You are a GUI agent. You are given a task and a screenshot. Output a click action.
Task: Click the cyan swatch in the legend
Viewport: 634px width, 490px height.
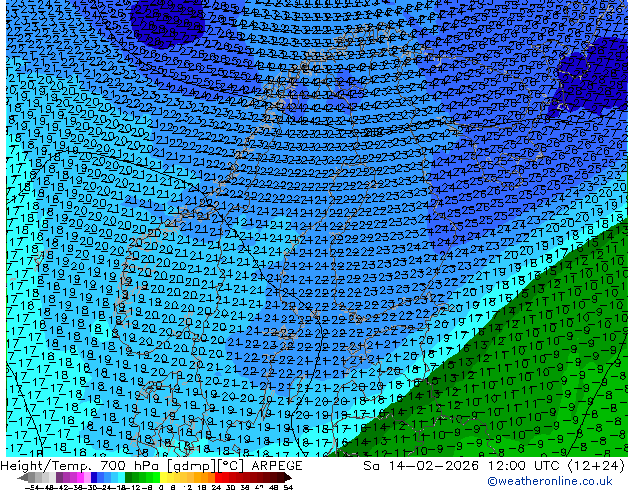(122, 478)
